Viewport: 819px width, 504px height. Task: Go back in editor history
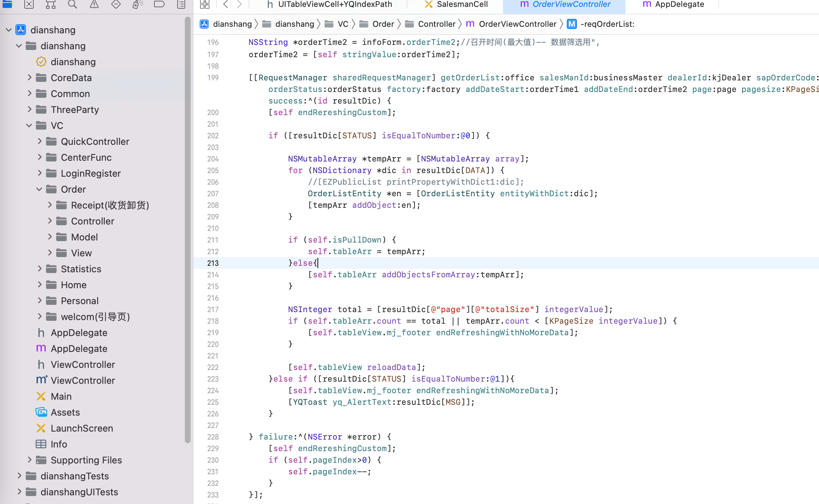pyautogui.click(x=226, y=4)
